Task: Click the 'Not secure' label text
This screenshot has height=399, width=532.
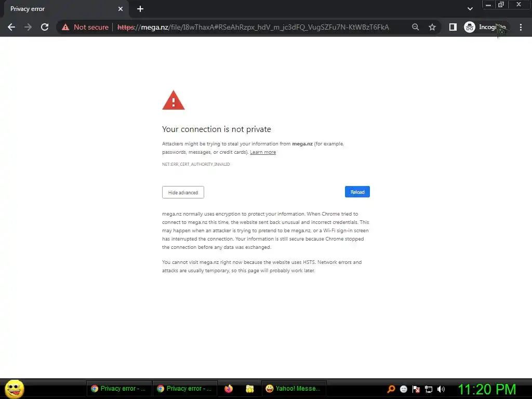Action: 91,27
